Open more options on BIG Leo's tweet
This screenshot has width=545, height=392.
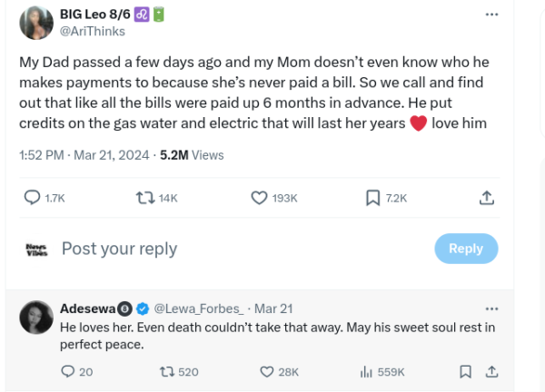pyautogui.click(x=491, y=15)
